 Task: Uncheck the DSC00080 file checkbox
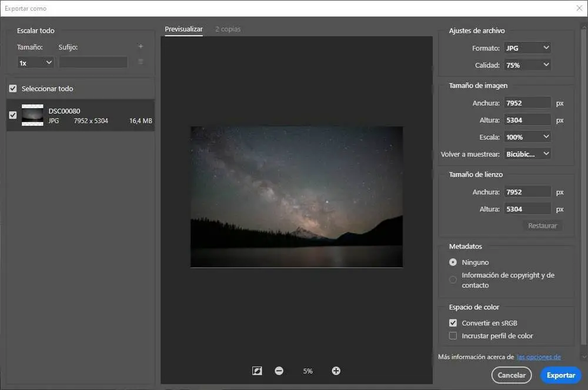click(13, 115)
